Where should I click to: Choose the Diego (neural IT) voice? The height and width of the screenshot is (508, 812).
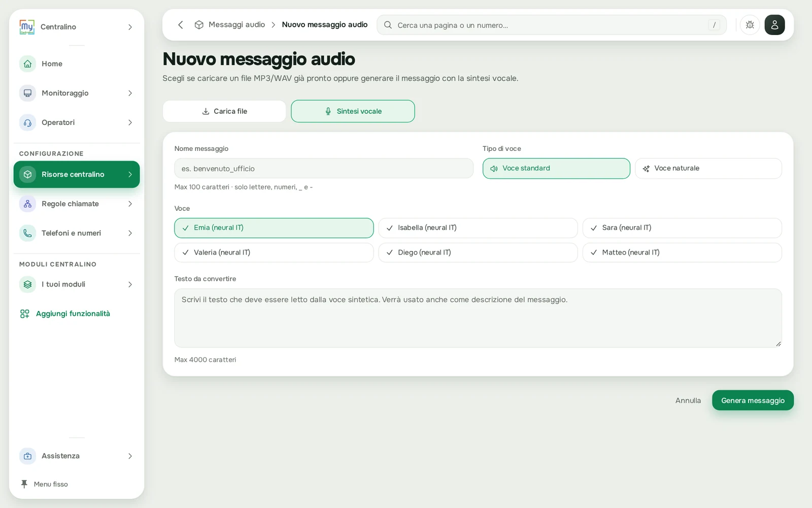tap(478, 252)
